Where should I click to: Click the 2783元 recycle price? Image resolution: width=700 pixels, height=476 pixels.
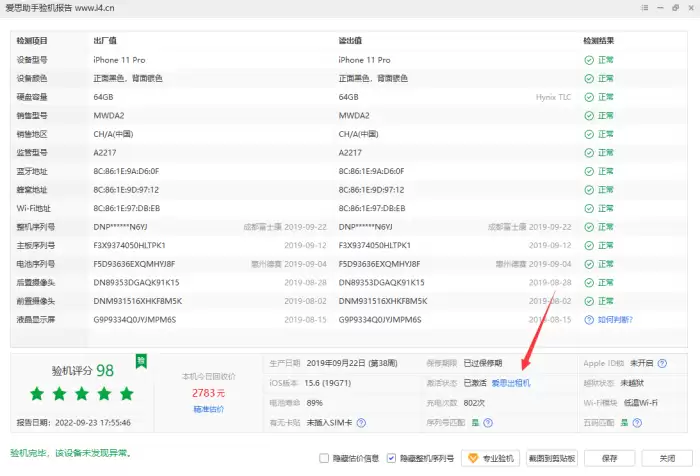pyautogui.click(x=208, y=393)
